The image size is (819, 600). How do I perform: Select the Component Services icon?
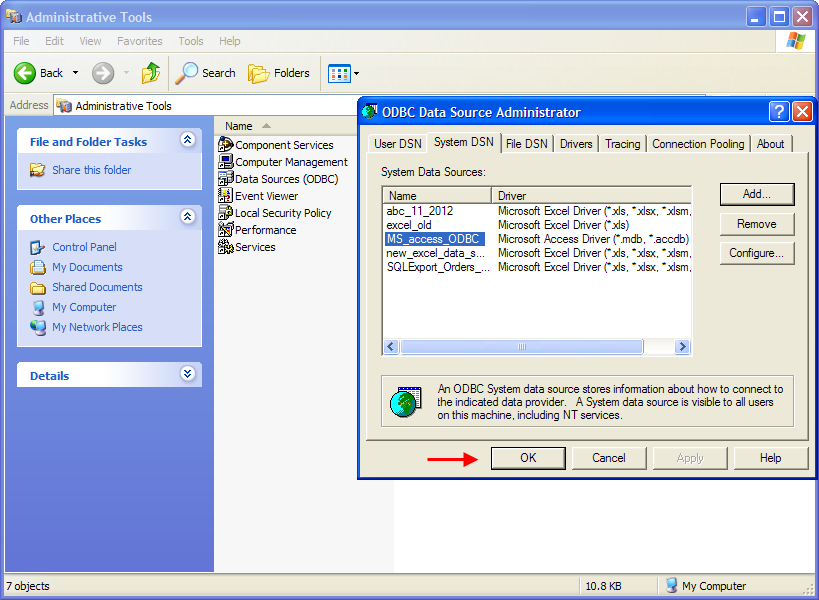click(225, 144)
